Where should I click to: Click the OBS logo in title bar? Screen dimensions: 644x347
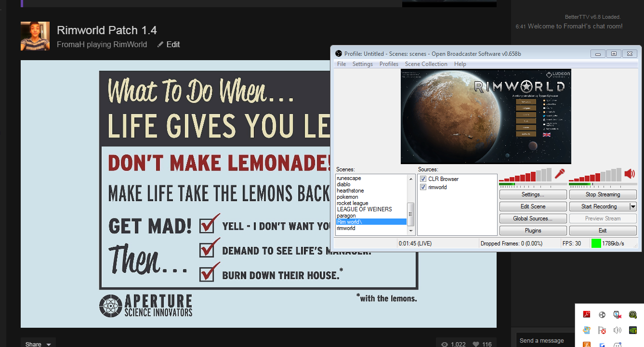click(339, 53)
